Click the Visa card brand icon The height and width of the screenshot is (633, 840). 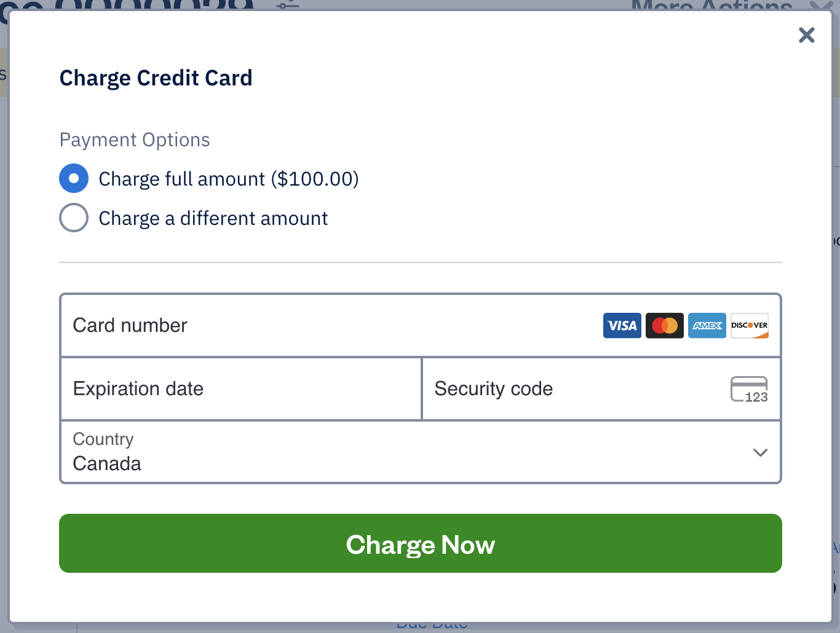point(622,325)
